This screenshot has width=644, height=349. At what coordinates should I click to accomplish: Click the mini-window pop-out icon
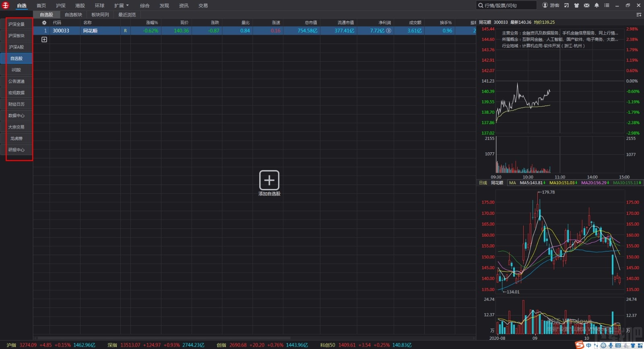[566, 5]
